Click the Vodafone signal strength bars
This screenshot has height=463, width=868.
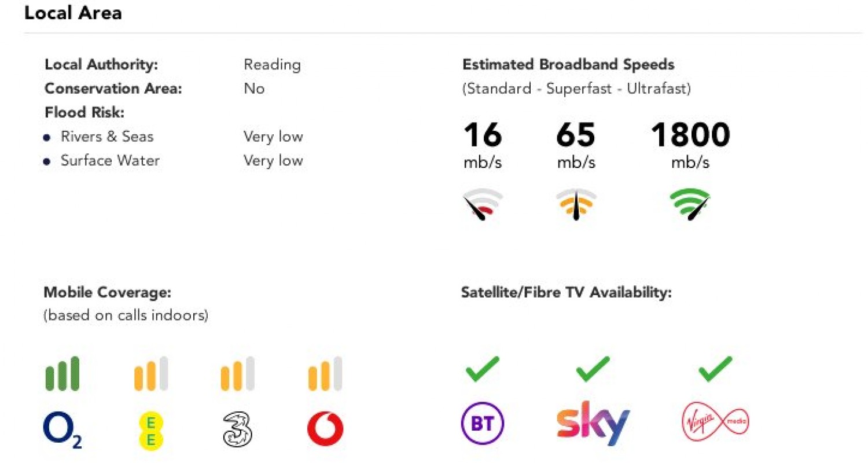pos(325,374)
